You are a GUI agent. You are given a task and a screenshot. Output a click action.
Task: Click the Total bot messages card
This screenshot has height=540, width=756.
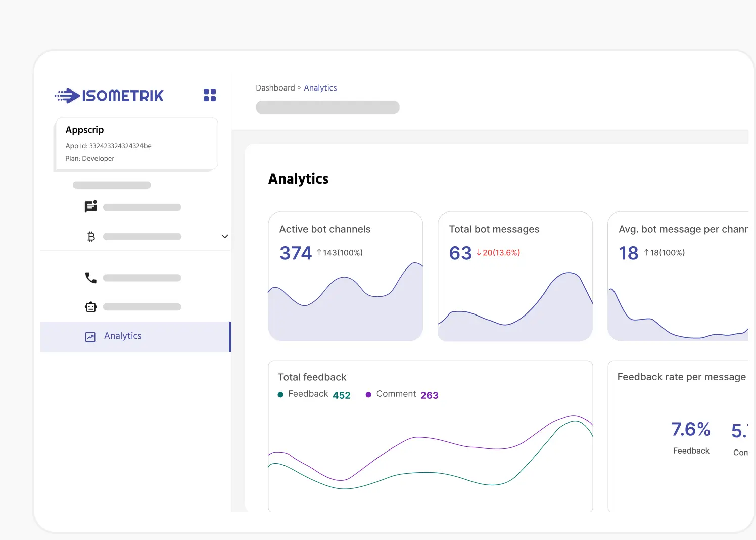[515, 276]
